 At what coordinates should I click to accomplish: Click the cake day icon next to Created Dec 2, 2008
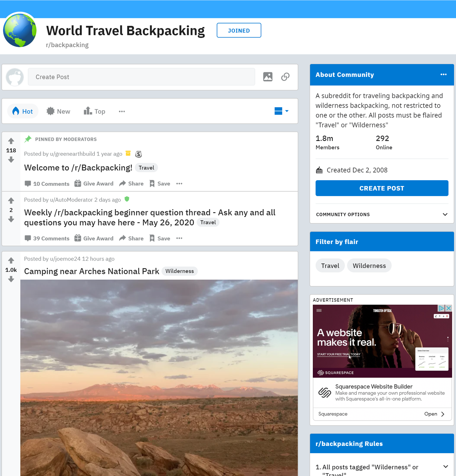[x=319, y=170]
